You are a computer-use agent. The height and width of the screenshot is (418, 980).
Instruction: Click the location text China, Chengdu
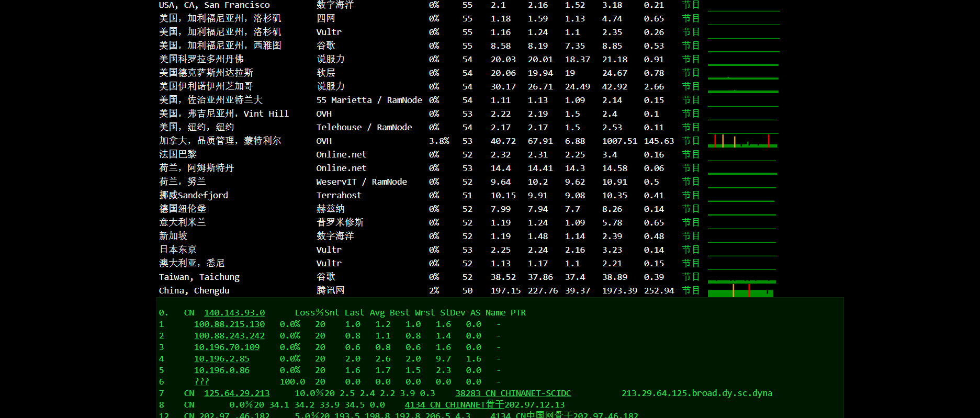point(194,290)
